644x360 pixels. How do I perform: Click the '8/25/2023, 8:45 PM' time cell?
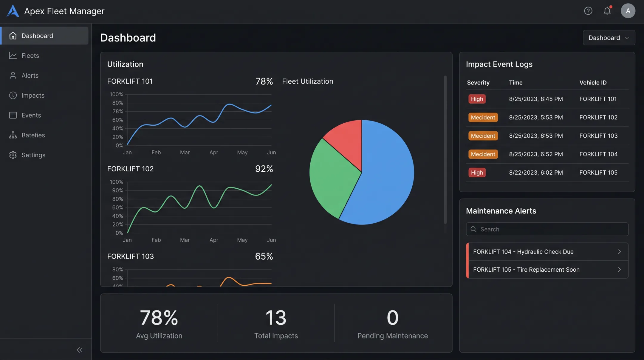pyautogui.click(x=536, y=99)
